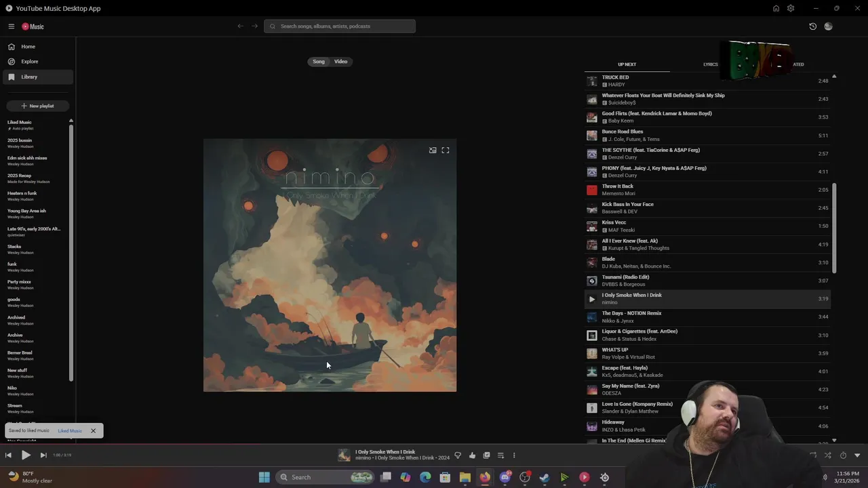Open Steam from the taskbar
The image size is (868, 488).
pyautogui.click(x=545, y=477)
